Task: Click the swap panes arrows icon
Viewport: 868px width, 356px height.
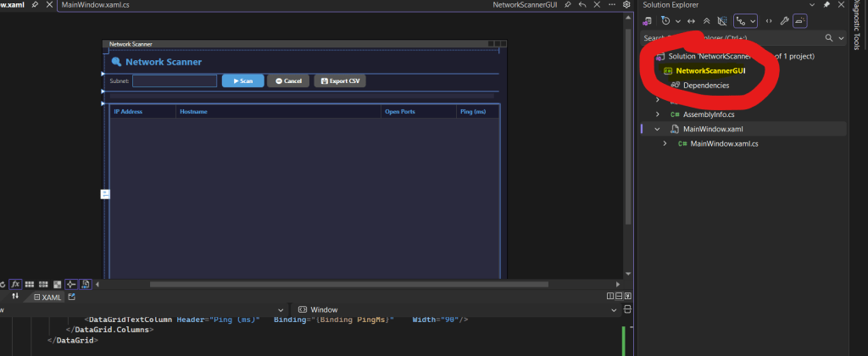Action: tap(15, 297)
